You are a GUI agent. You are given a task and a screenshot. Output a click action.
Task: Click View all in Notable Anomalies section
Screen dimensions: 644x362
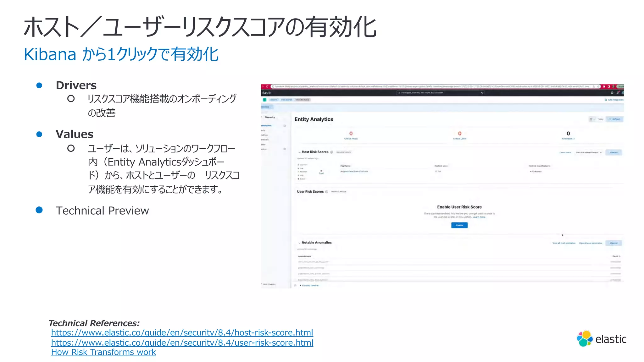pos(614,243)
